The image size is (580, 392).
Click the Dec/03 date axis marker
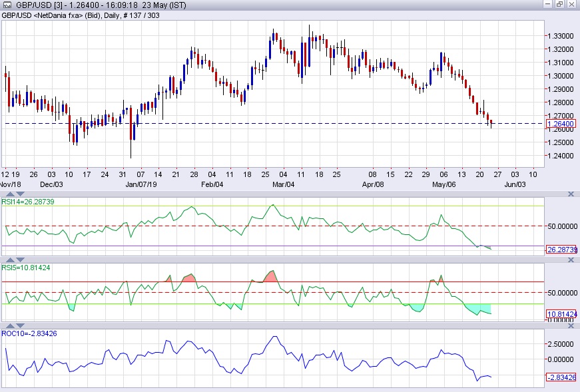(51, 184)
